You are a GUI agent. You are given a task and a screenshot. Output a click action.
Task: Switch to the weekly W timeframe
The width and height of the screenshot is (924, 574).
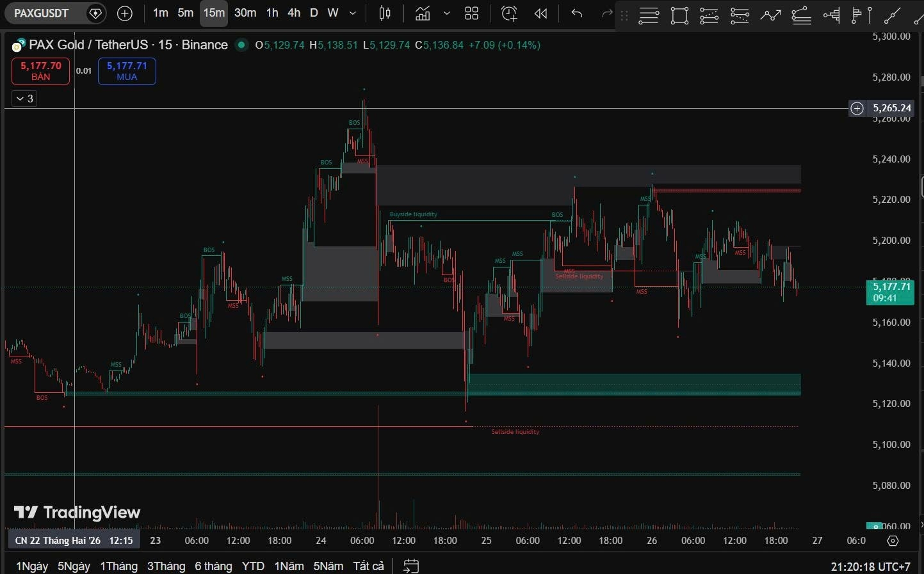(x=333, y=13)
